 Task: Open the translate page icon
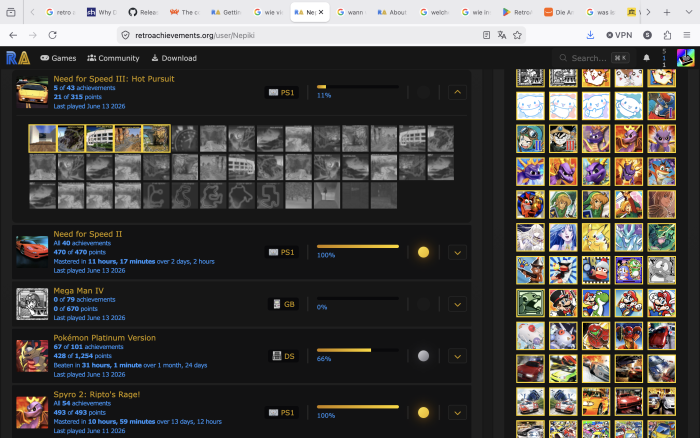click(x=502, y=35)
